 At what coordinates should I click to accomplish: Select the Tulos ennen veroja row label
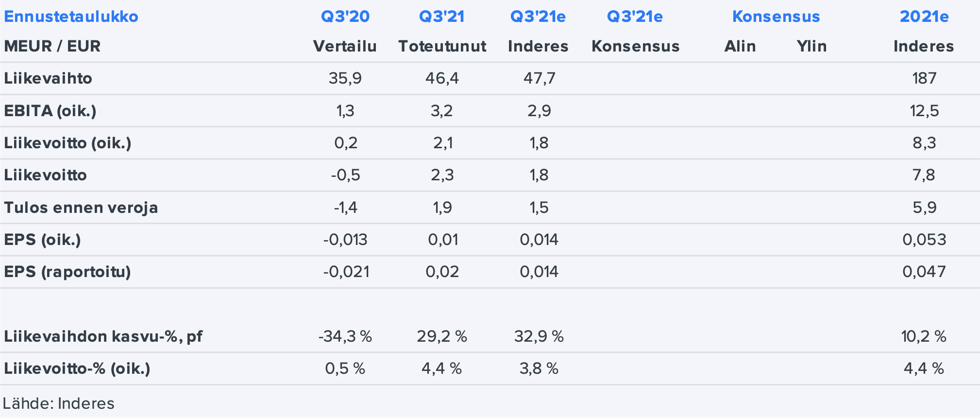(81, 208)
